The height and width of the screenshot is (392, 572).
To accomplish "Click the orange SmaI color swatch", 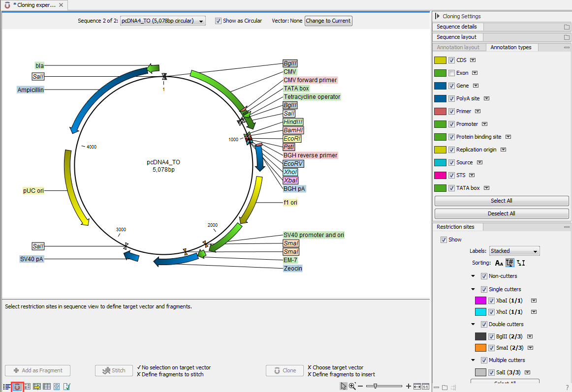I will click(480, 348).
